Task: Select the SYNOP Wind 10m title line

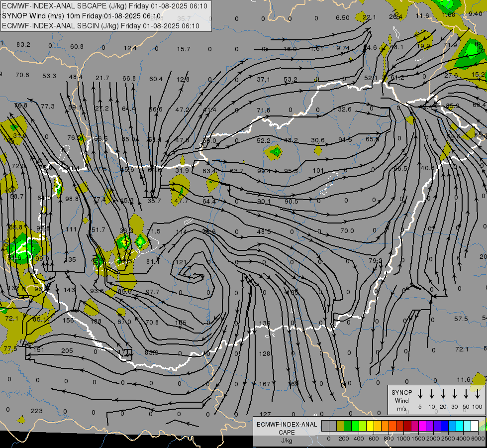Action: tap(82, 16)
